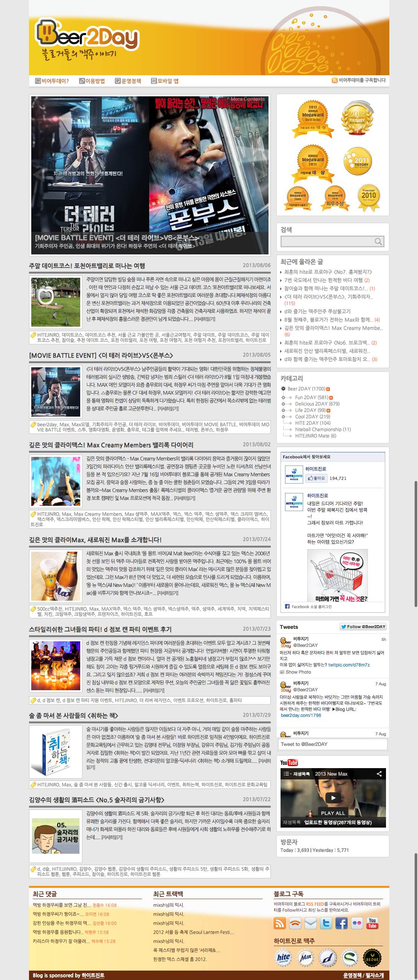
Task: Click the 05. 술자리의 금기사항 cartoon thumbnail
Action: coord(56,836)
